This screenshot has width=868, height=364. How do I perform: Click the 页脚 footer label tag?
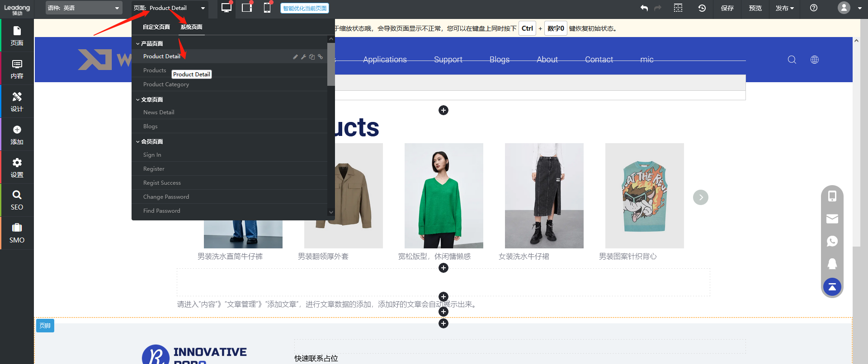tap(45, 326)
